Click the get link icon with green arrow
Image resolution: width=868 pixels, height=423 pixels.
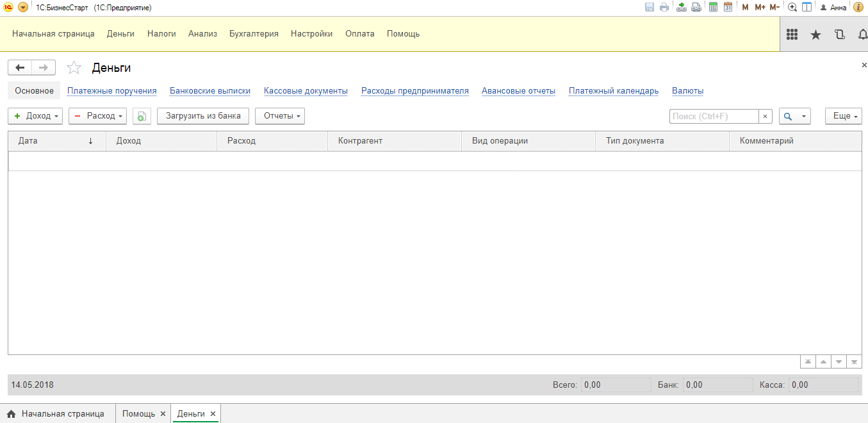pos(682,8)
